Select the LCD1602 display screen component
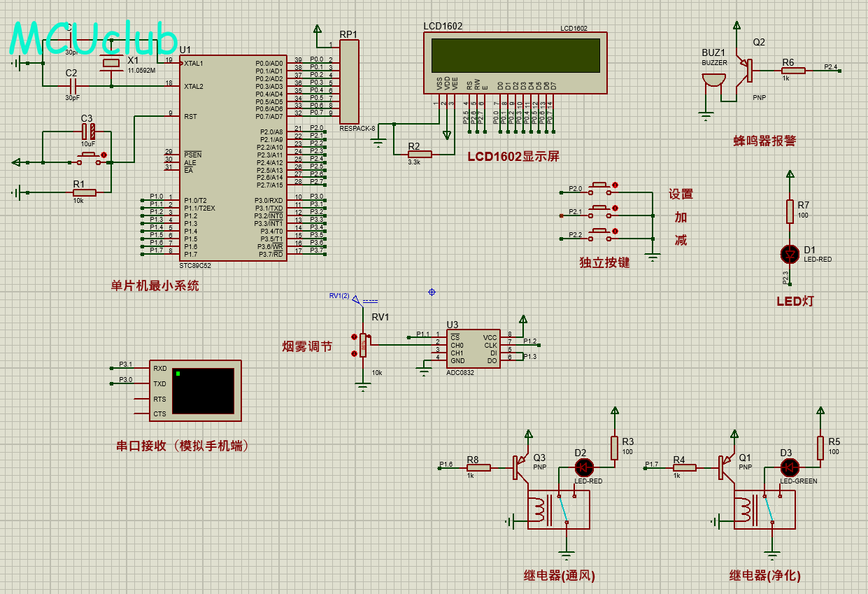 point(515,56)
